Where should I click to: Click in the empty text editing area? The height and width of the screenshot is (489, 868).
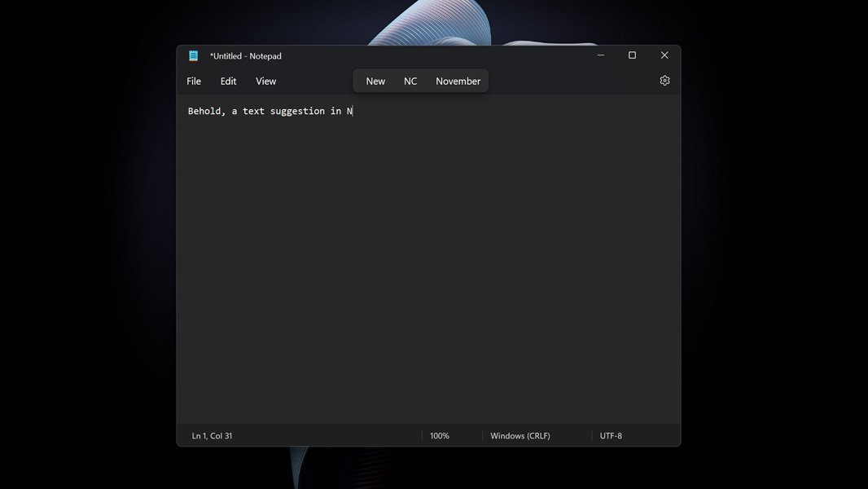pos(428,269)
